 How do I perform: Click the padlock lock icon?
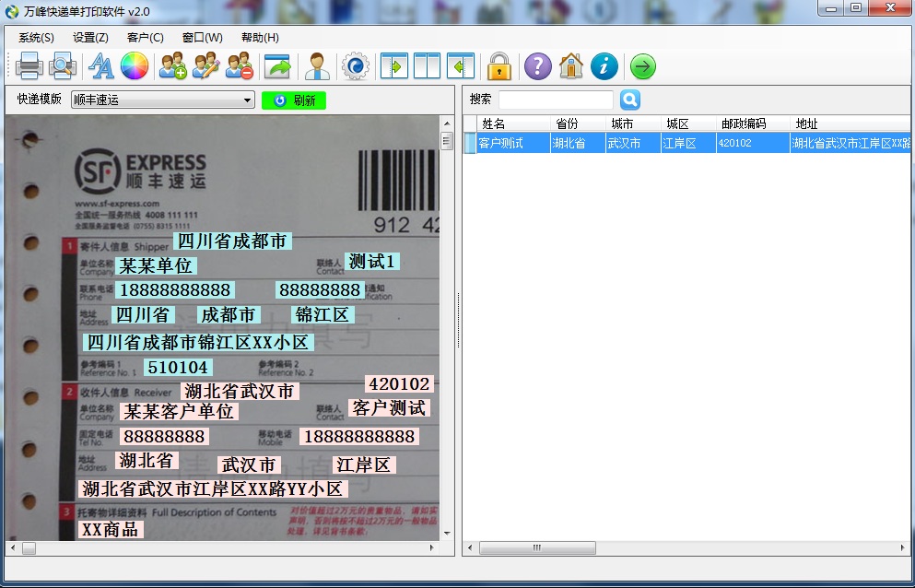coord(499,66)
